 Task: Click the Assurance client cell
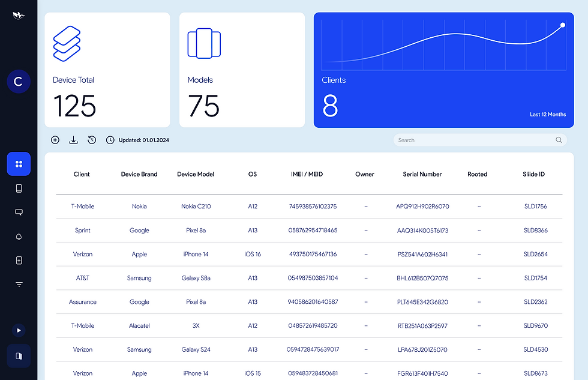point(83,302)
